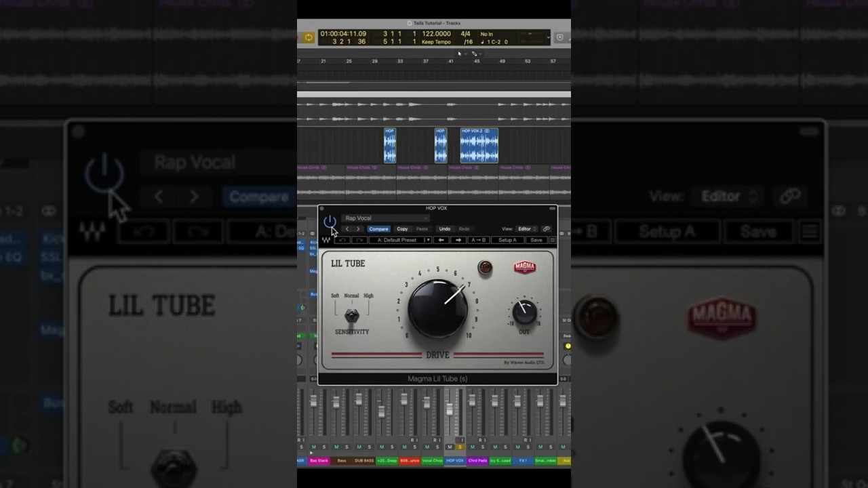Viewport: 868px width, 488px height.
Task: Select the Vocal Chop track label
Action: click(x=432, y=461)
